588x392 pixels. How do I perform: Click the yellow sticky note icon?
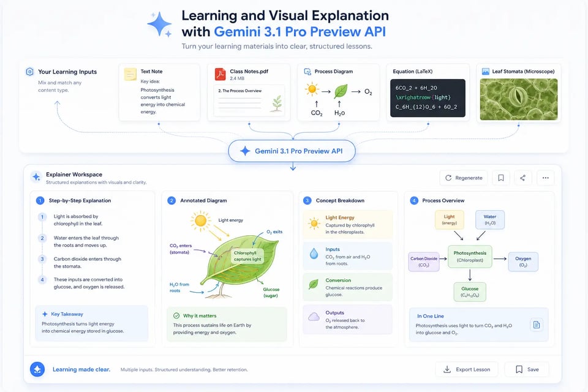coord(130,74)
